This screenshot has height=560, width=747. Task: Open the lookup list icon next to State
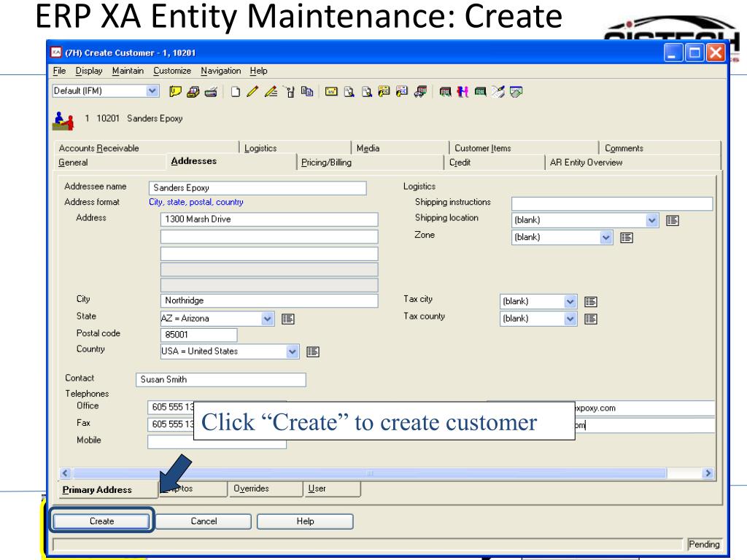[x=287, y=319]
